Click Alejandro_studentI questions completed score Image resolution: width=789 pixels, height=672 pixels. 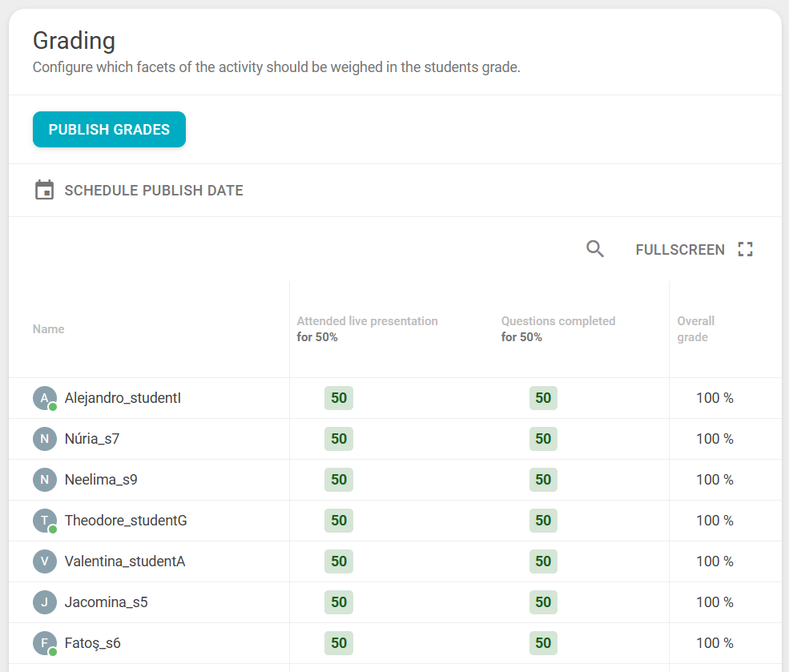(543, 398)
